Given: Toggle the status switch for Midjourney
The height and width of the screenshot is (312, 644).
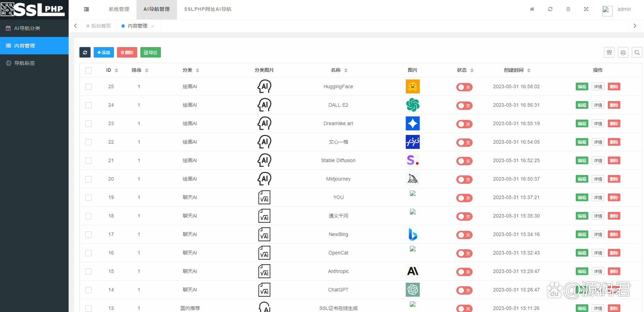Looking at the screenshot, I should click(464, 179).
